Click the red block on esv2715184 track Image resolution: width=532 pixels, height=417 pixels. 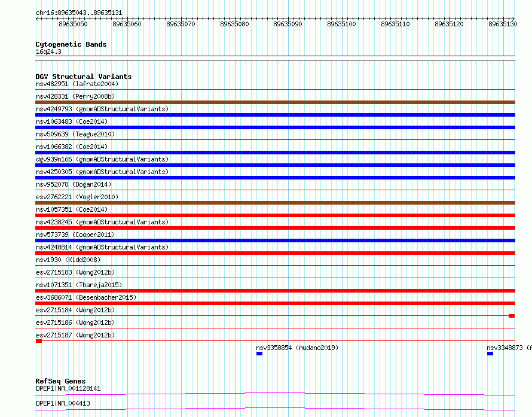point(512,316)
